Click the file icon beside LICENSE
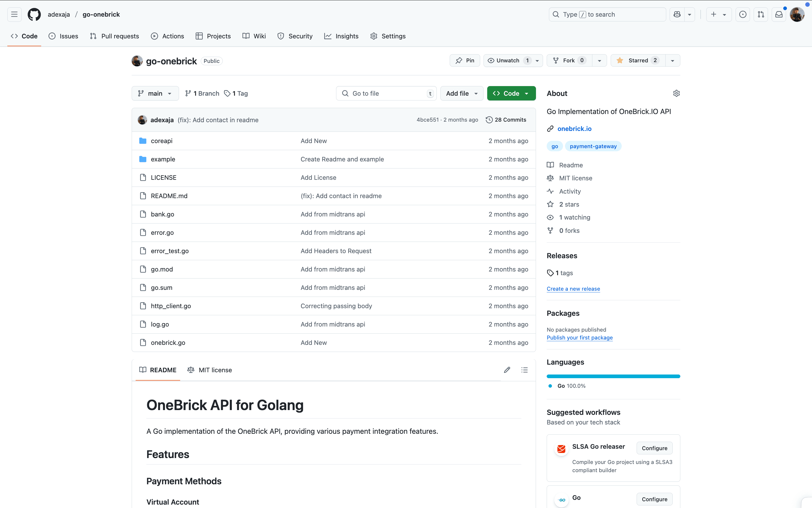The height and width of the screenshot is (508, 812). (143, 178)
